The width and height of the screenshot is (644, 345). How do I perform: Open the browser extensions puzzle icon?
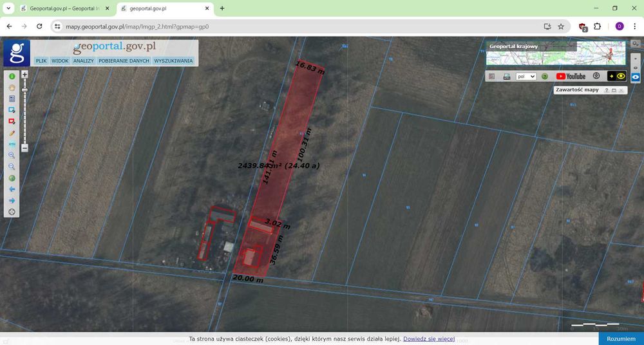pos(597,26)
